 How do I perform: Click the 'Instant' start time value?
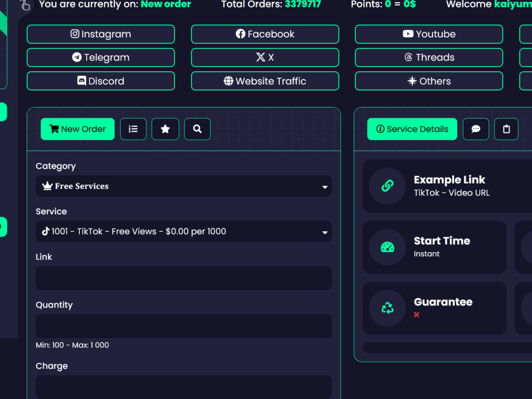[427, 254]
